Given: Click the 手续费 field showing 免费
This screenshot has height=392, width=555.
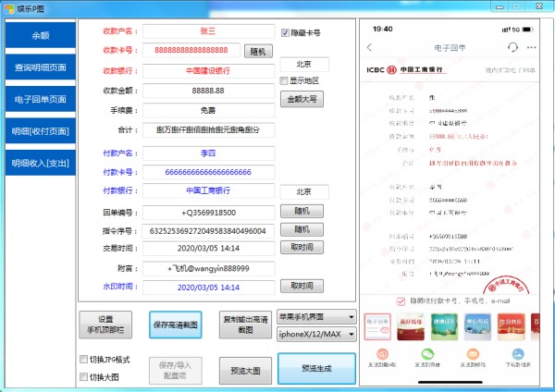Looking at the screenshot, I should [208, 110].
